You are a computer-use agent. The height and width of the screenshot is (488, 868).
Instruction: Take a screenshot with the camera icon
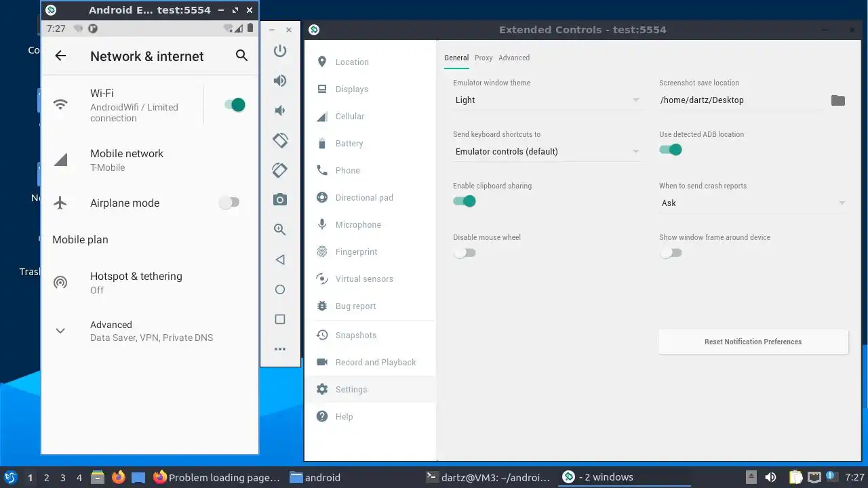[x=280, y=200]
